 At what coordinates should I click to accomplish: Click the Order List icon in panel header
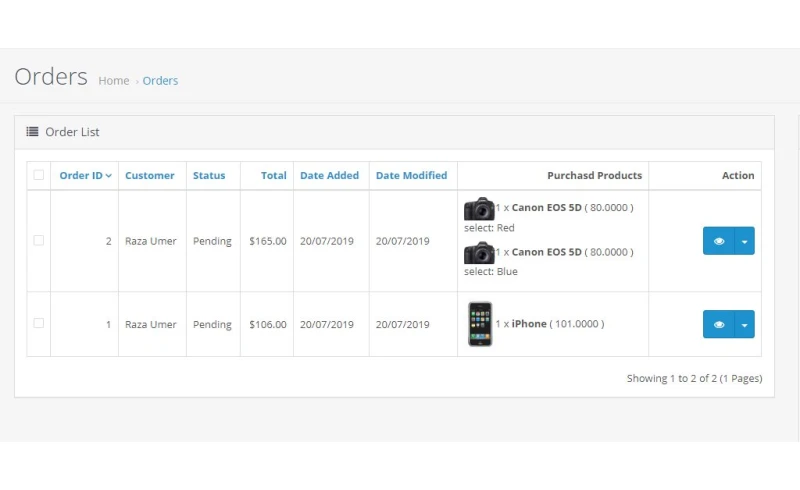point(33,132)
